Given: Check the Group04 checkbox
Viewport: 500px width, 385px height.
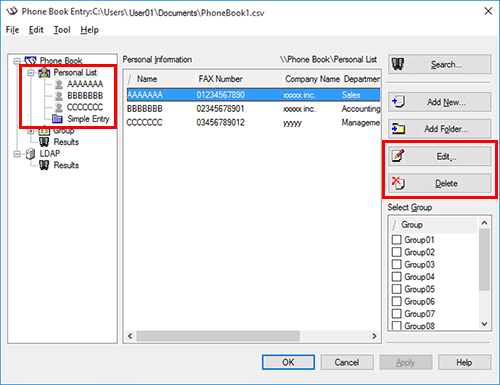Looking at the screenshot, I should pos(396,277).
